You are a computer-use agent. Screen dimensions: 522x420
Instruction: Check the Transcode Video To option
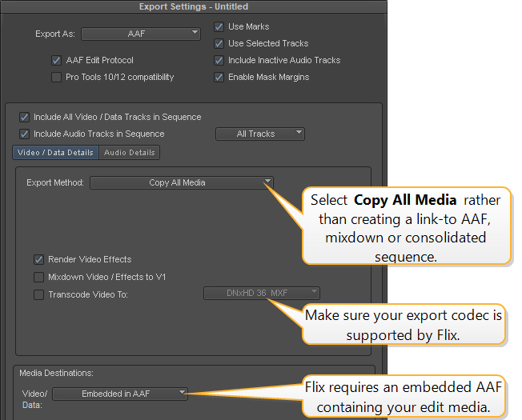[39, 294]
